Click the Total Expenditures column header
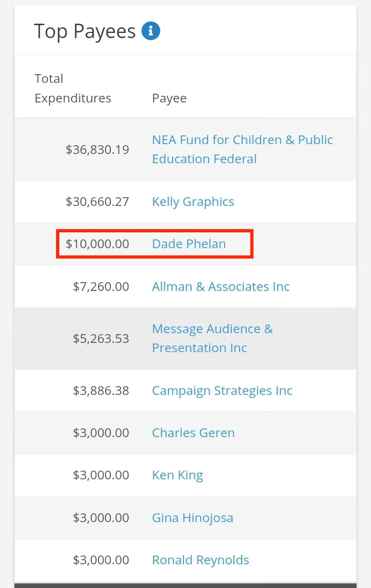The image size is (371, 588). pos(73,88)
